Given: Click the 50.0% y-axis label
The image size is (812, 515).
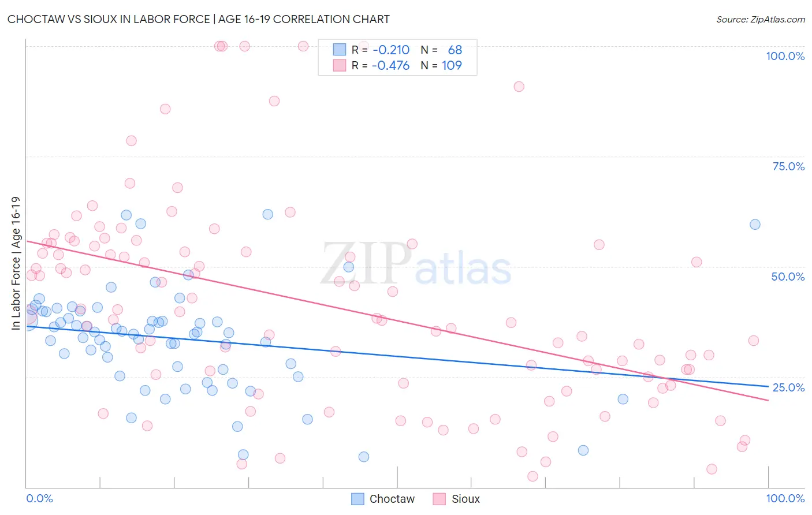Looking at the screenshot, I should coord(788,277).
